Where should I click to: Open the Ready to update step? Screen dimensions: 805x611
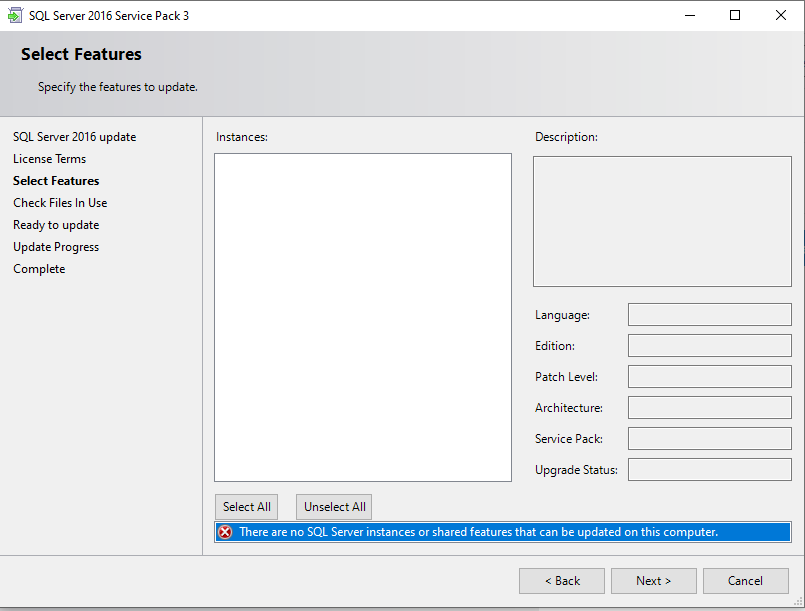pyautogui.click(x=56, y=225)
